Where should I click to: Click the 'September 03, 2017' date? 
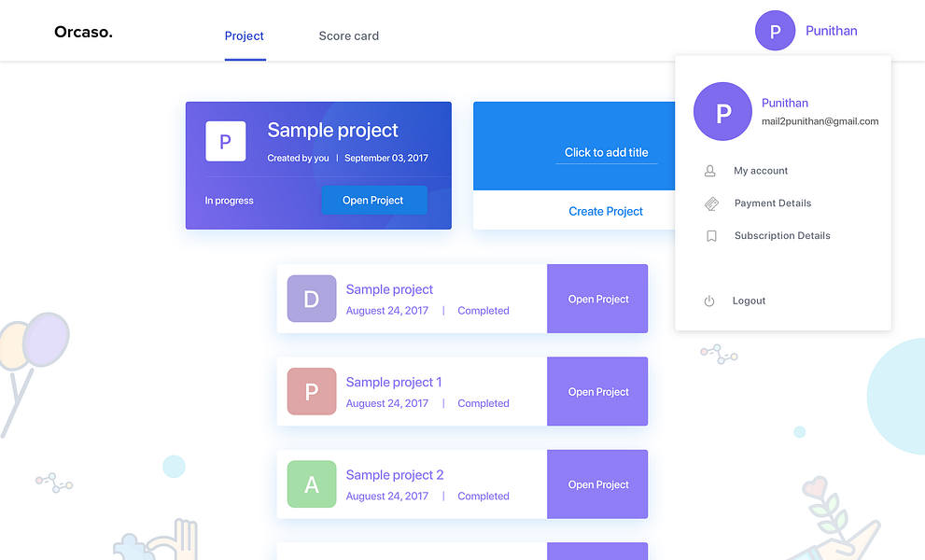pyautogui.click(x=386, y=158)
